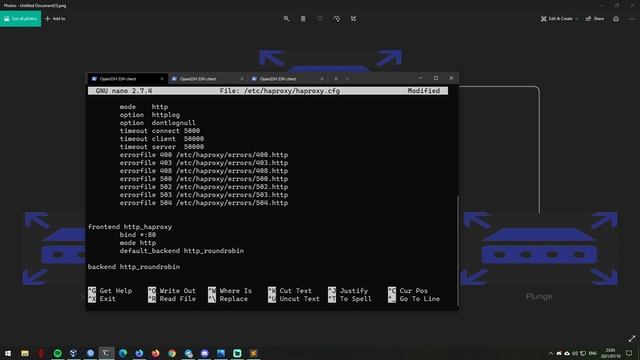Open Sublime Text from the taskbar
640x360 pixels.
coord(253,353)
